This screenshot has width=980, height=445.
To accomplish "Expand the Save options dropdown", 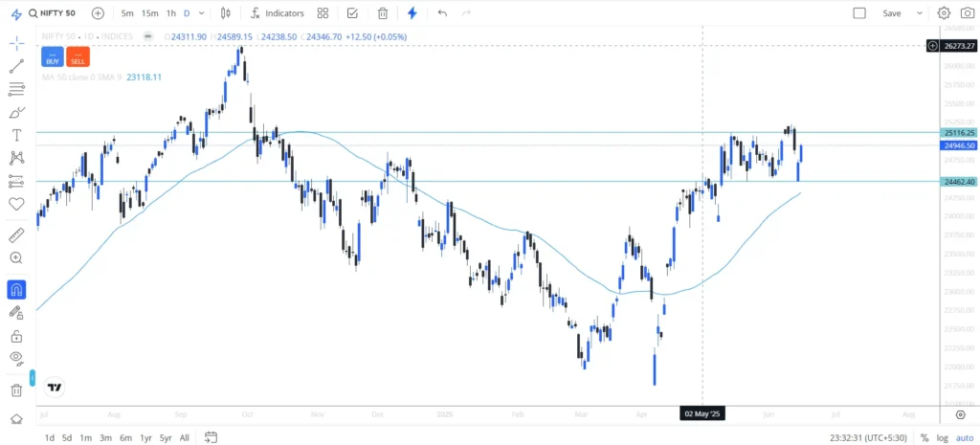I will 920,13.
